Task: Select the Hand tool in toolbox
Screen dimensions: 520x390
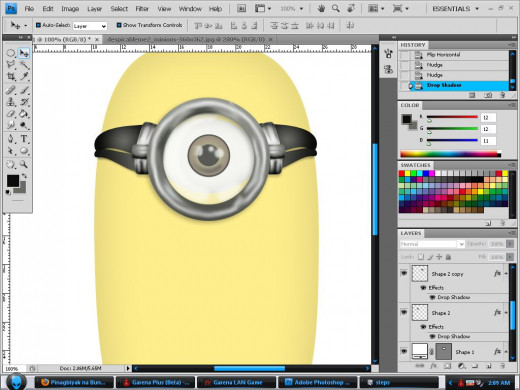Action: point(11,164)
